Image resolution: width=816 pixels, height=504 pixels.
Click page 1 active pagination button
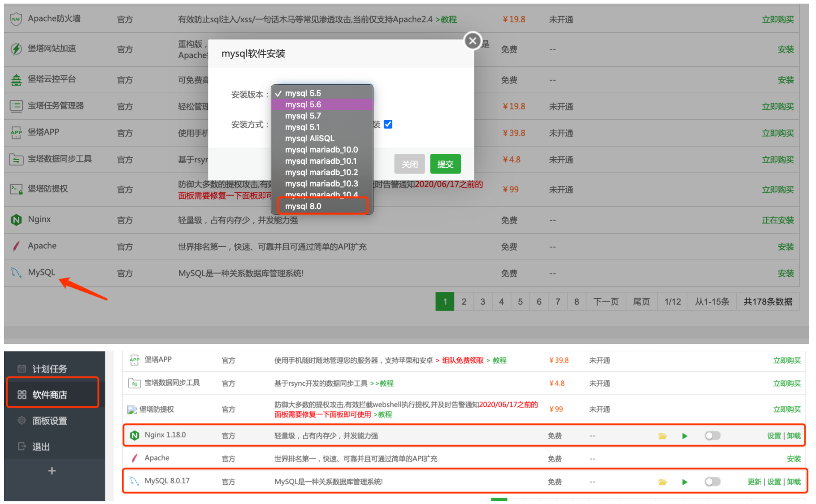point(445,301)
